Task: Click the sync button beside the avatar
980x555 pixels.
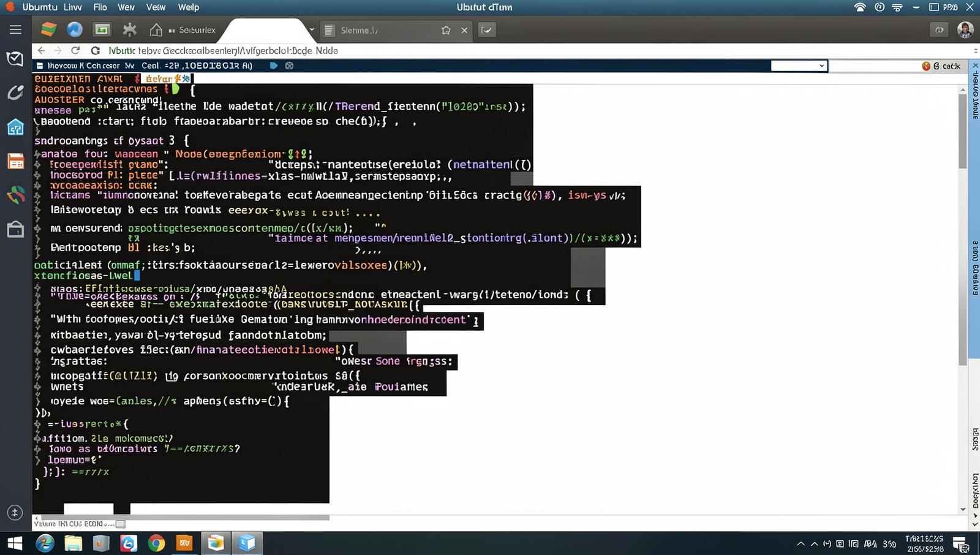Action: 940,29
